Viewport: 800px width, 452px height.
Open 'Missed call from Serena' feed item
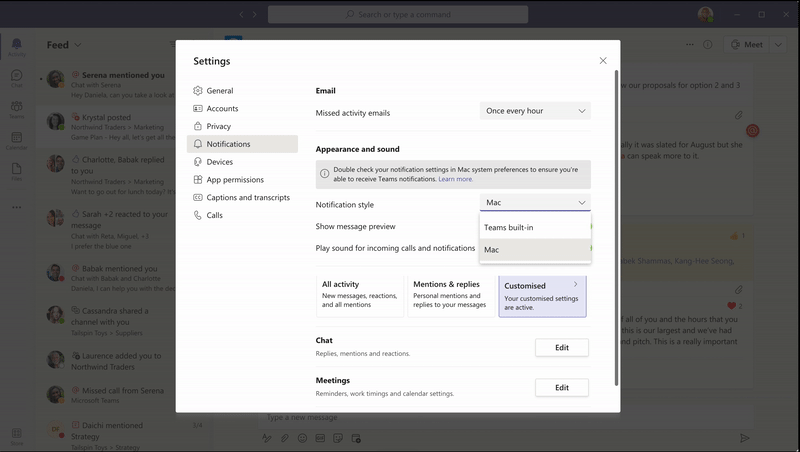(108, 395)
